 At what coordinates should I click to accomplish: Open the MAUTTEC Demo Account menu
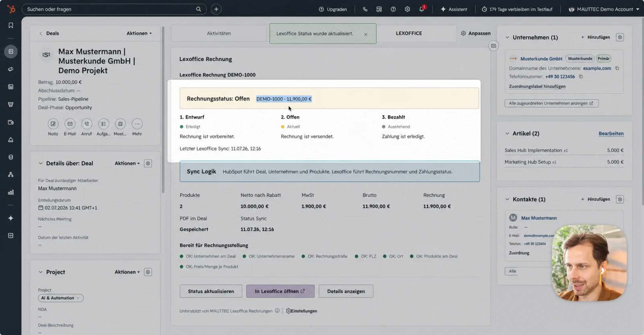click(x=604, y=9)
